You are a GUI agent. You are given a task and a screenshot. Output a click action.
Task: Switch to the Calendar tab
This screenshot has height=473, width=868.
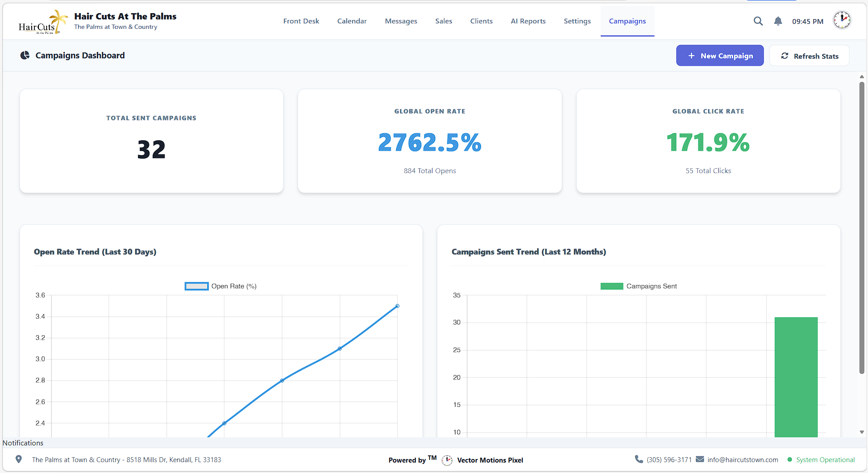coord(352,21)
